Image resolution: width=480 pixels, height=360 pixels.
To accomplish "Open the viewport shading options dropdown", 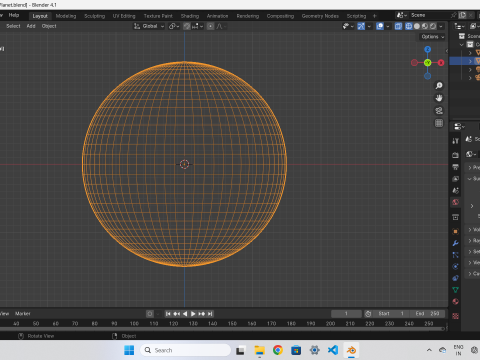I will point(441,26).
